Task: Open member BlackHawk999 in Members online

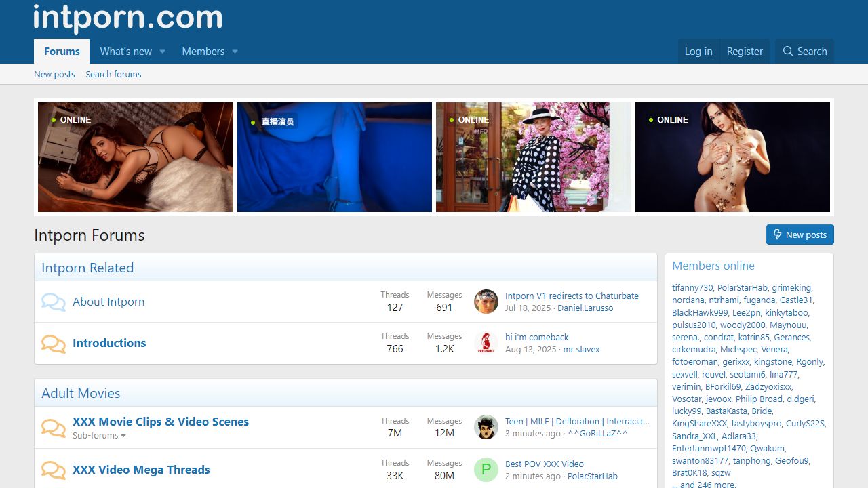Action: (700, 312)
